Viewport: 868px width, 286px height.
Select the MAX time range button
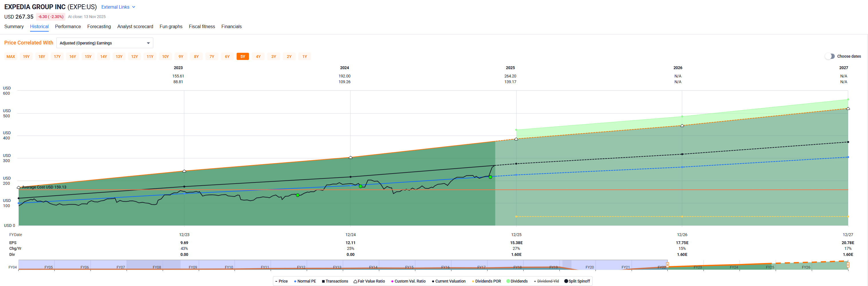pos(11,57)
